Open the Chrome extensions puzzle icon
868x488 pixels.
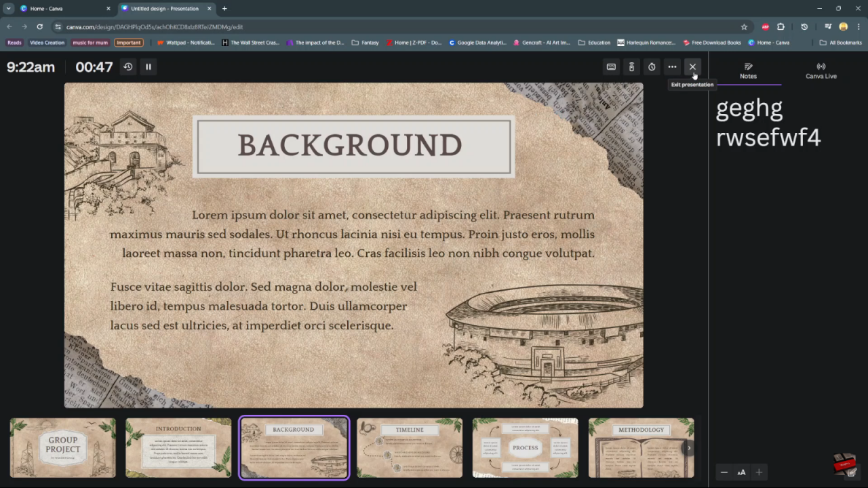[x=781, y=26]
